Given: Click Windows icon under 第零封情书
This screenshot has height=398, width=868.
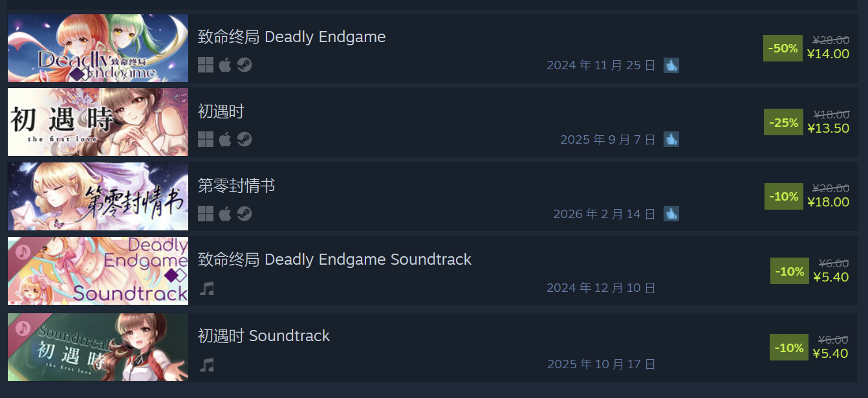Looking at the screenshot, I should pyautogui.click(x=206, y=213).
